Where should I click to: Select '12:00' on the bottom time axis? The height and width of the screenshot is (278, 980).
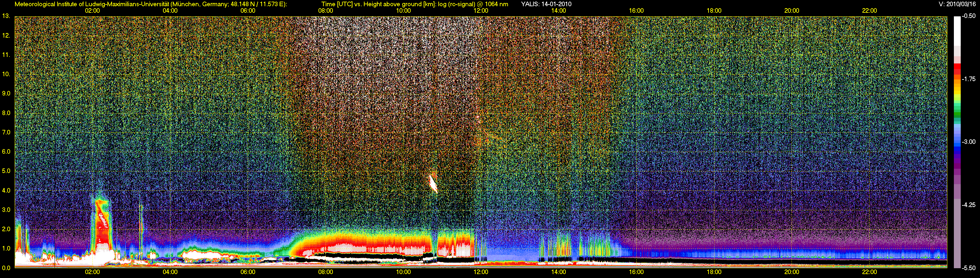click(481, 272)
